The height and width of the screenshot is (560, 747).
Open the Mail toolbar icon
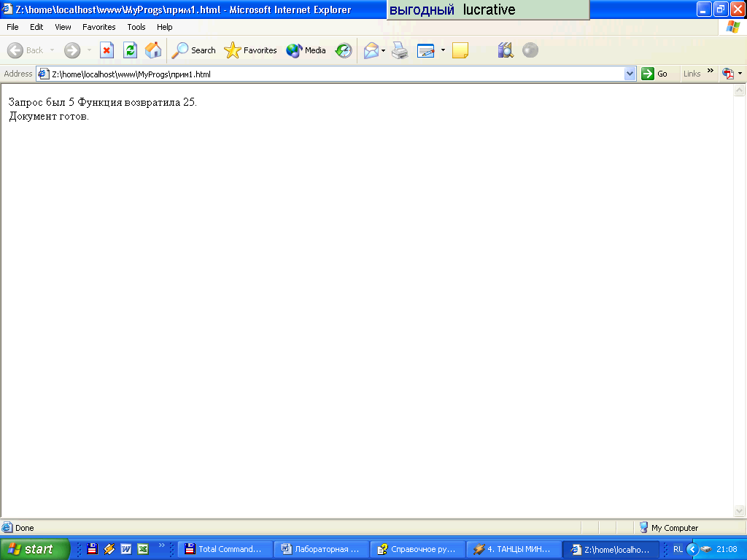coord(371,50)
